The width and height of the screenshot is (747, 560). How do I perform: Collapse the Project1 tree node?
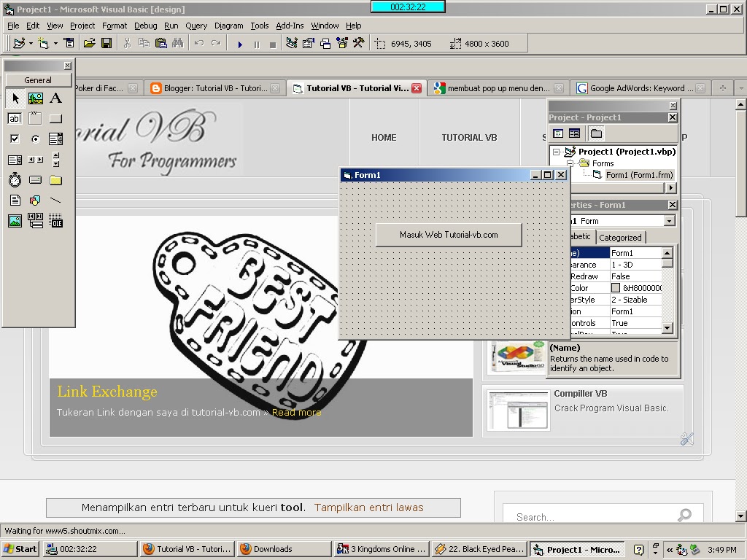coord(555,152)
